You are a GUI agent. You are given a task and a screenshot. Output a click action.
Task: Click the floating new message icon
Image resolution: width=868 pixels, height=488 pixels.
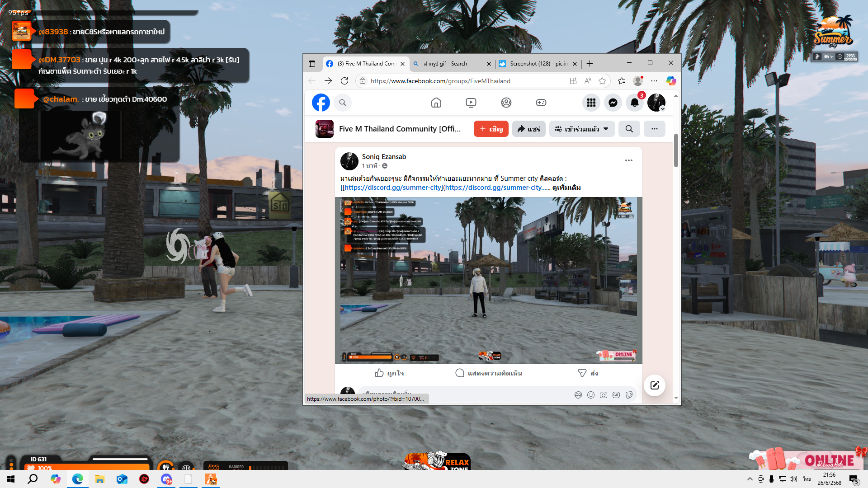pos(654,385)
